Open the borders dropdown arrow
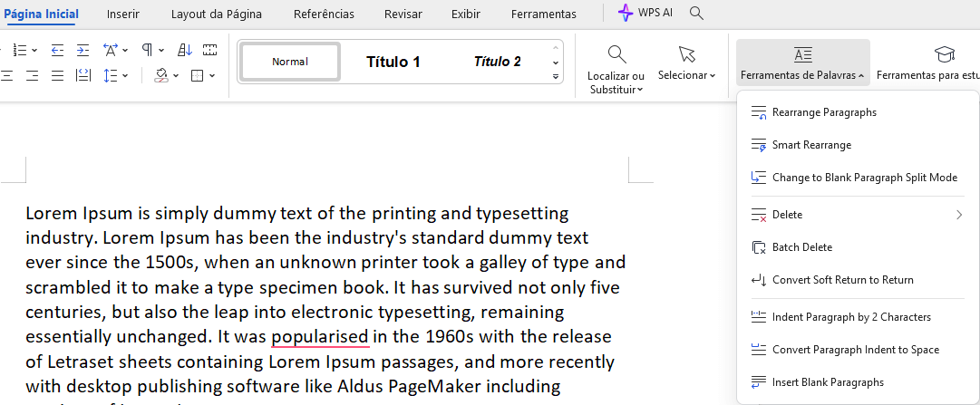The image size is (980, 405). pos(212,76)
